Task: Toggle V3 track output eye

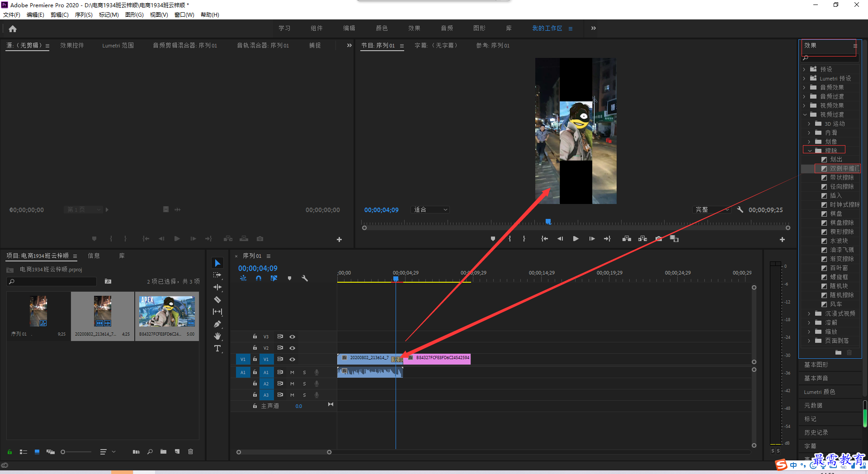Action: tap(292, 337)
